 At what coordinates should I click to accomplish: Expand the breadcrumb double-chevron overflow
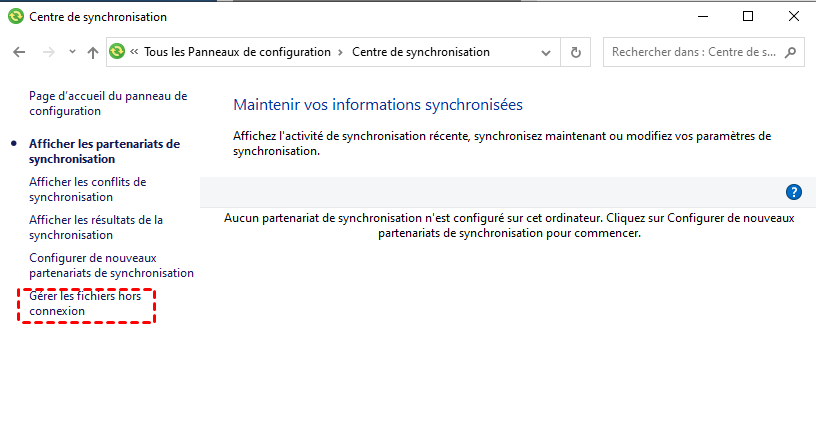(134, 52)
